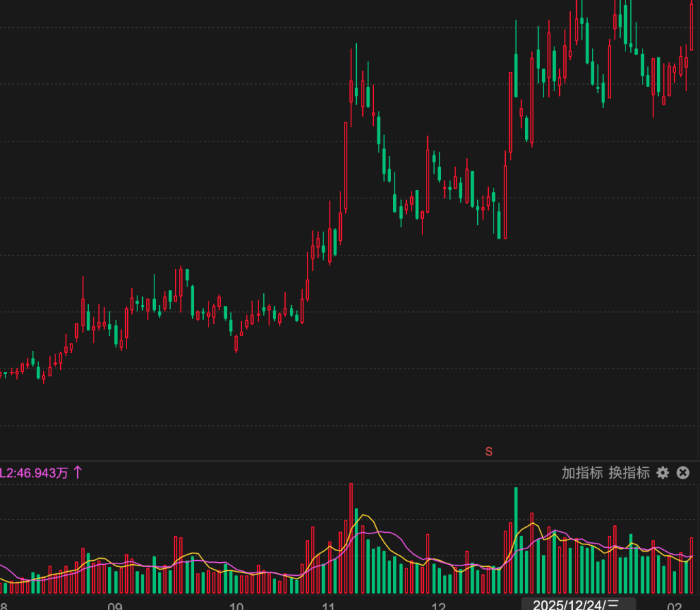
Task: Select the lowest red candlestick near October start
Action: 237,343
